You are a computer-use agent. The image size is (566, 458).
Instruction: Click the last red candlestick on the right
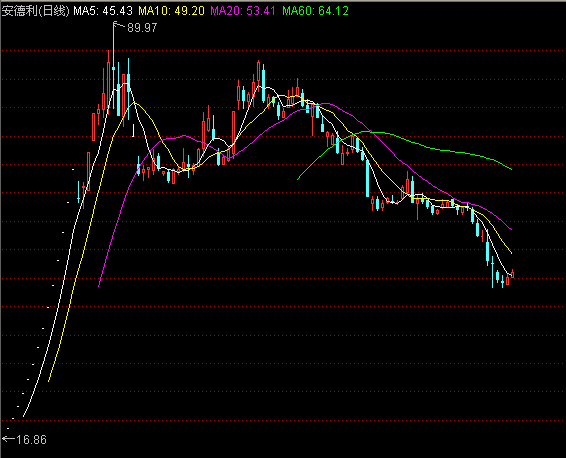(512, 274)
